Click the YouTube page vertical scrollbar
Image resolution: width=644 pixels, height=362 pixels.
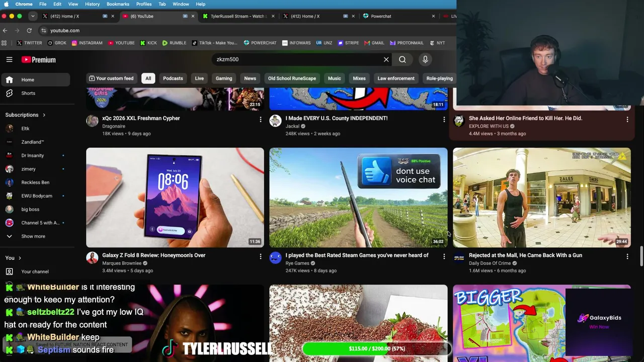click(x=641, y=256)
